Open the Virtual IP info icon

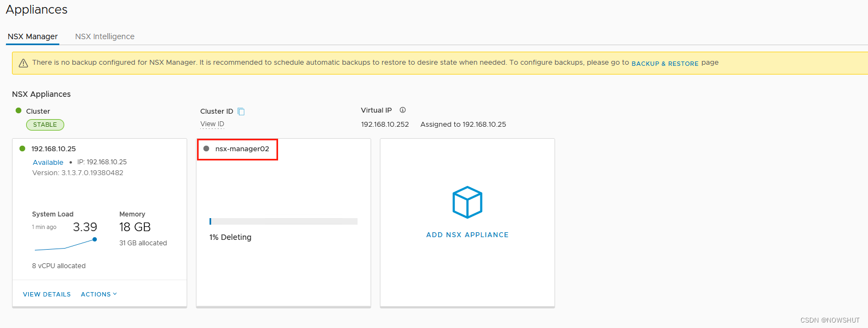point(403,110)
